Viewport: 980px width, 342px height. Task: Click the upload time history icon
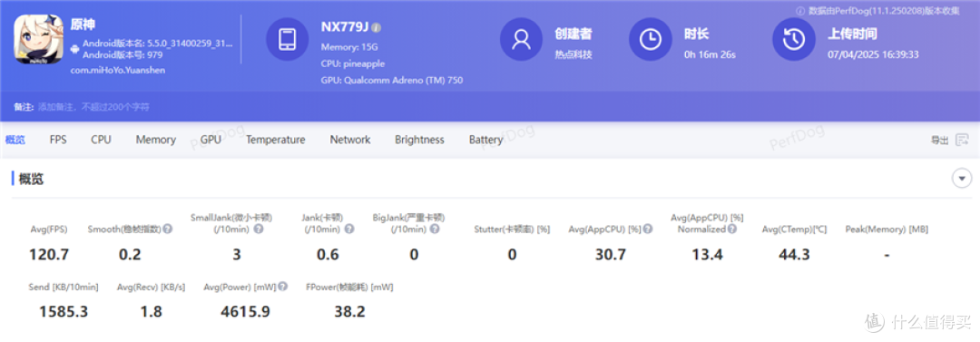pyautogui.click(x=794, y=39)
